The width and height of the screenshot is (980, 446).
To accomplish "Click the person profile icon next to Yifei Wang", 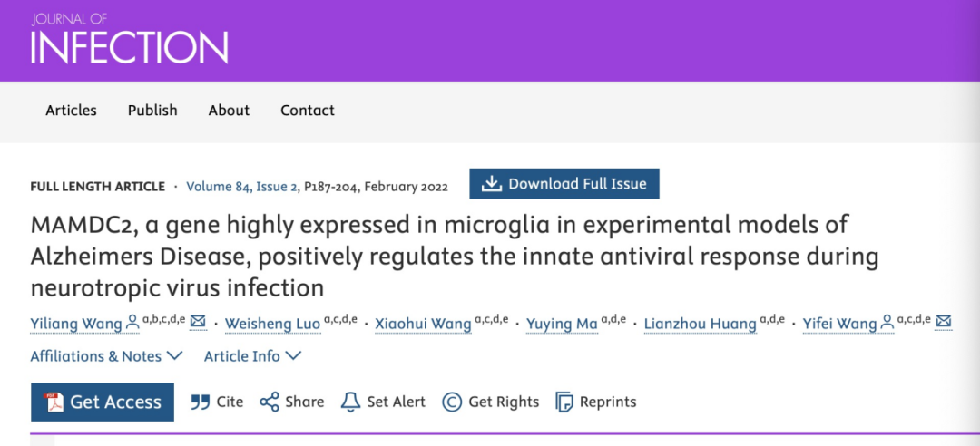I will pos(887,323).
